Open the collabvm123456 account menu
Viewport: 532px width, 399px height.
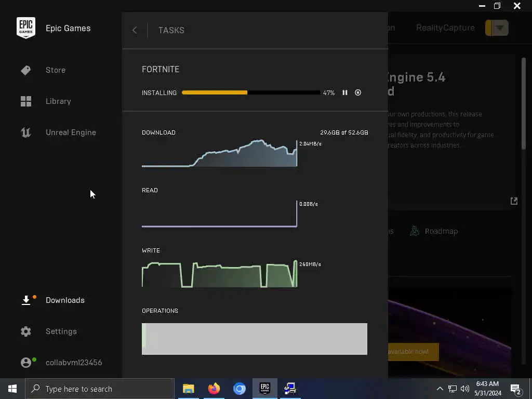[74, 362]
